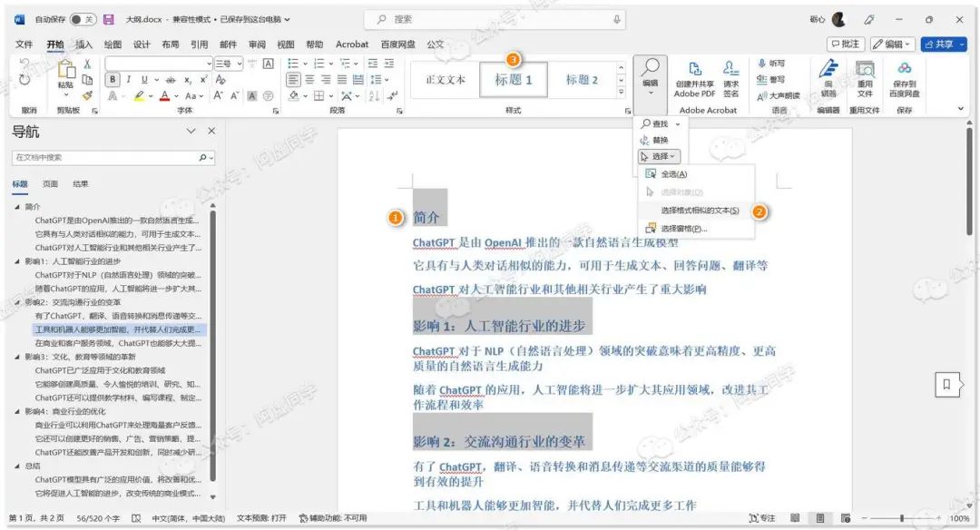The image size is (980, 530).
Task: Click the purple Save disk icon in title bar
Action: (109, 19)
